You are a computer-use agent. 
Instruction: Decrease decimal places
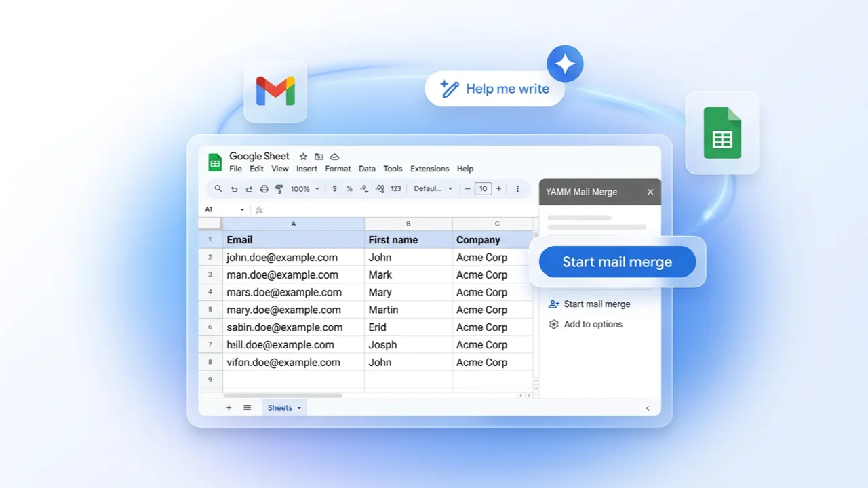(364, 189)
